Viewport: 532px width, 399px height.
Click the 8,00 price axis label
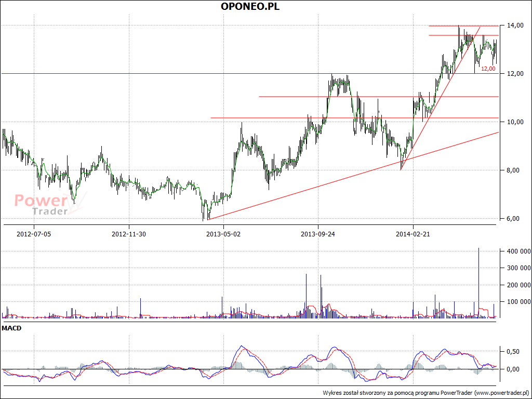tap(513, 170)
